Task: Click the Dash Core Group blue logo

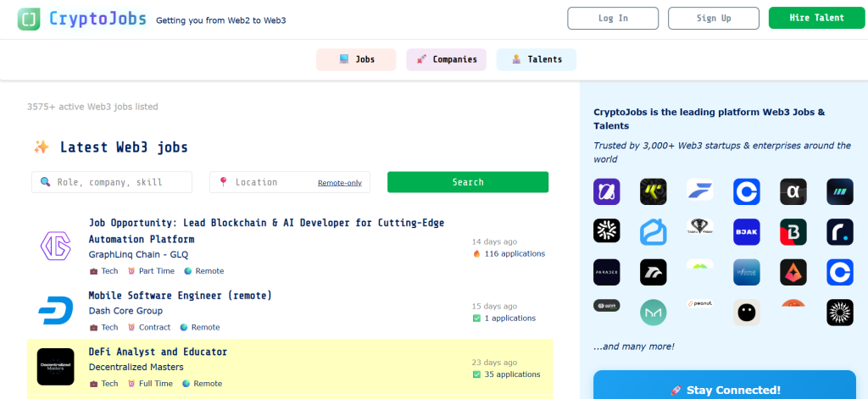Action: [x=55, y=310]
